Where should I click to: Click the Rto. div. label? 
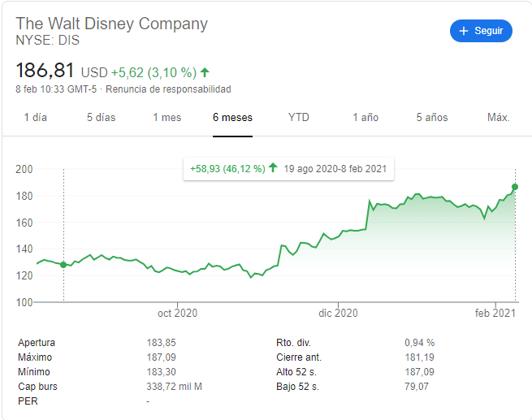293,343
